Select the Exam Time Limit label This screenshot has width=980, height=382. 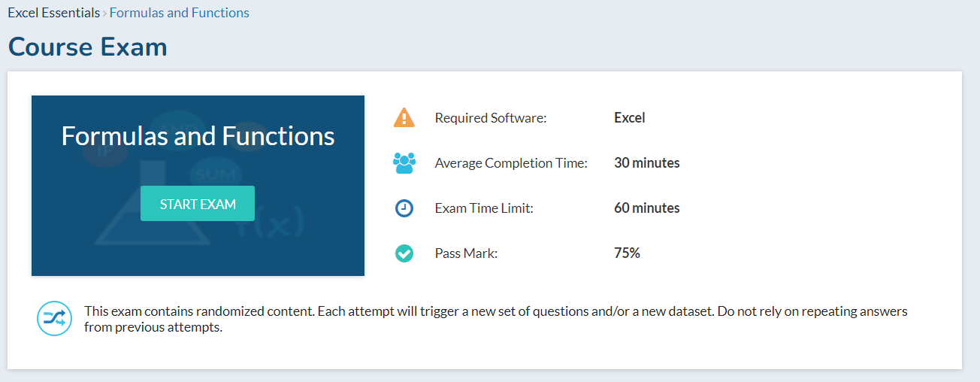484,208
